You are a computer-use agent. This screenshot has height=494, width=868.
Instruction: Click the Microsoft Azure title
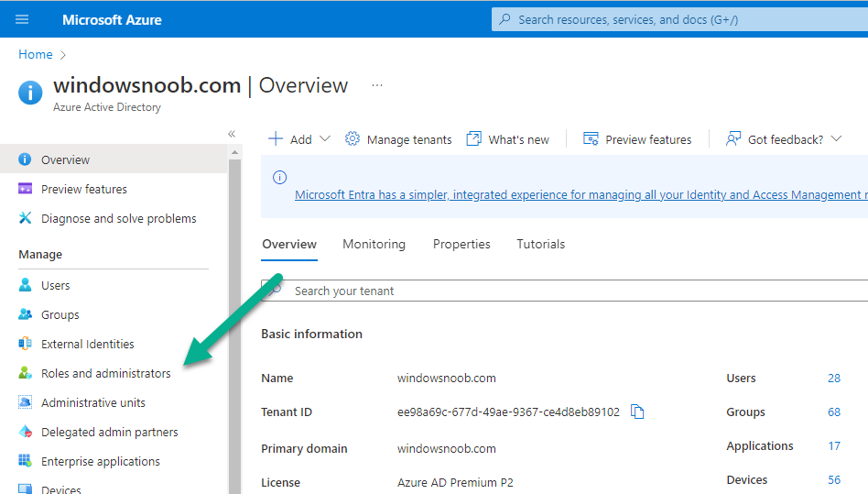point(112,20)
